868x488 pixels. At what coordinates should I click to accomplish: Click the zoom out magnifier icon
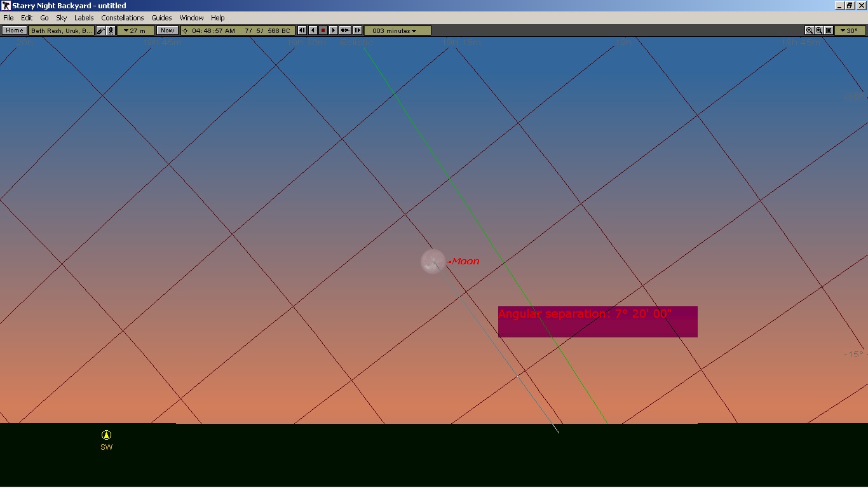click(810, 30)
